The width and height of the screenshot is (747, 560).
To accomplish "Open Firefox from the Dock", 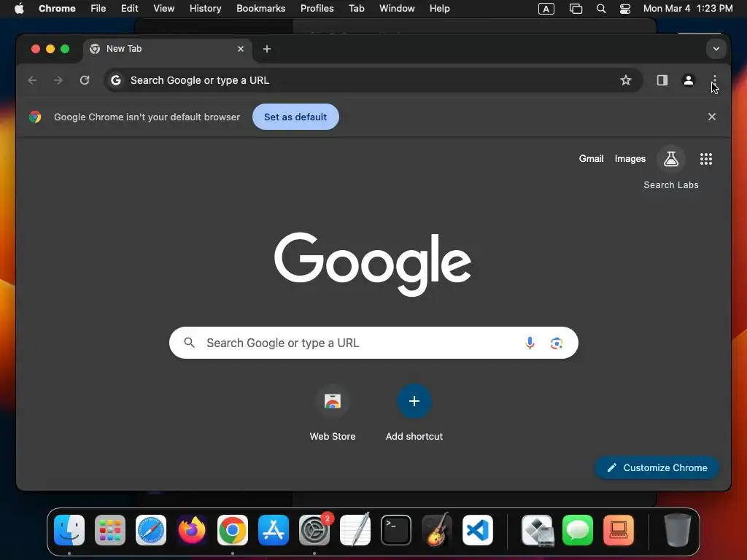I will click(192, 530).
